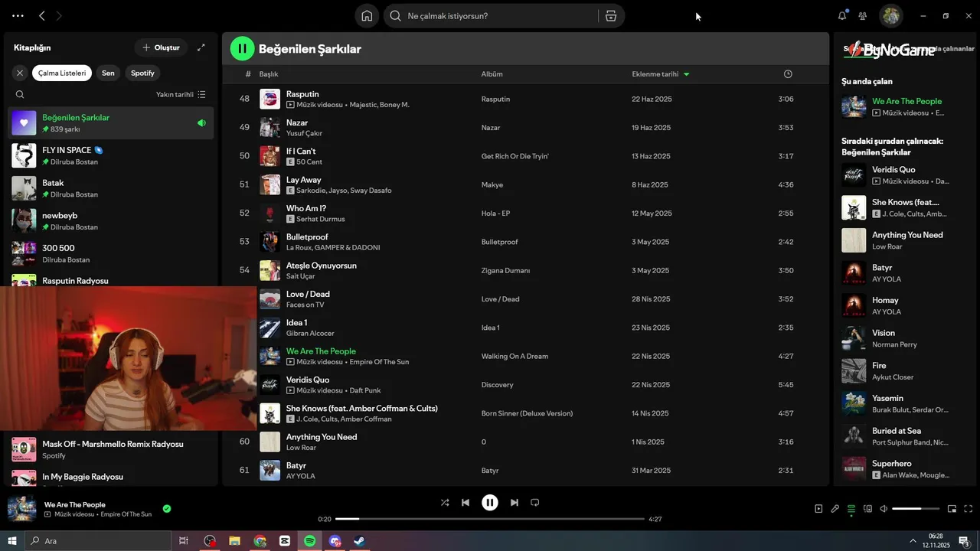
Task: Open the 50 Cent artist link
Action: 309,162
